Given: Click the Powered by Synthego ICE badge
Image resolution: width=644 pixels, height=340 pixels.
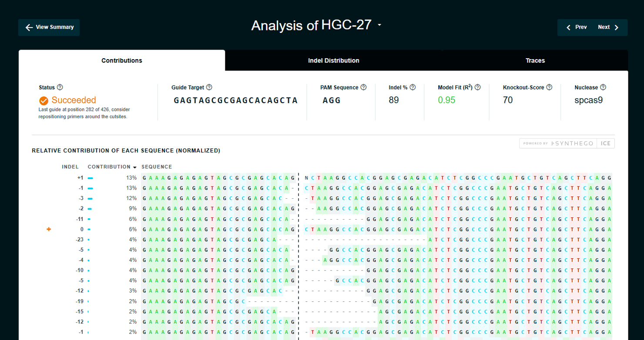Looking at the screenshot, I should click(567, 143).
